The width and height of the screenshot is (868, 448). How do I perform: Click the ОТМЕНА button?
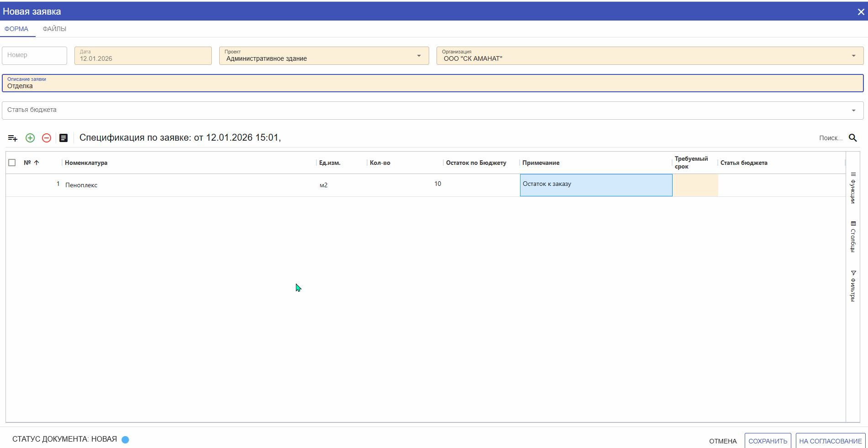tap(723, 441)
